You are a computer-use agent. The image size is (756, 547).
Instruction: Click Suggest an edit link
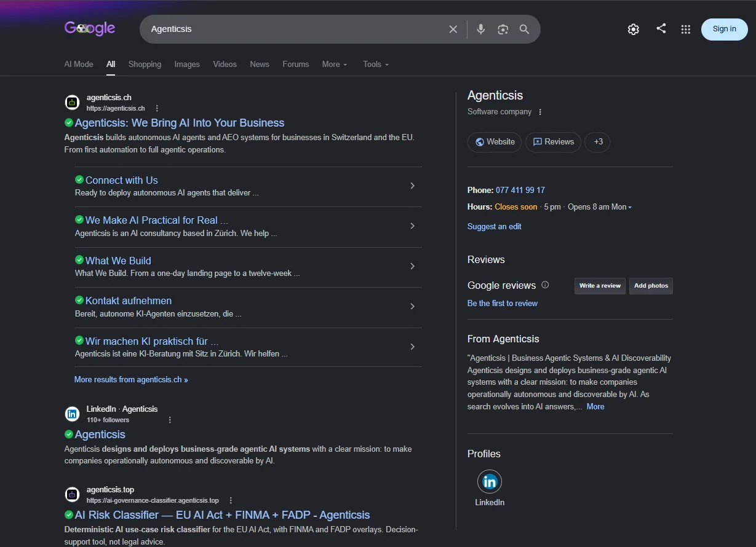coord(495,226)
